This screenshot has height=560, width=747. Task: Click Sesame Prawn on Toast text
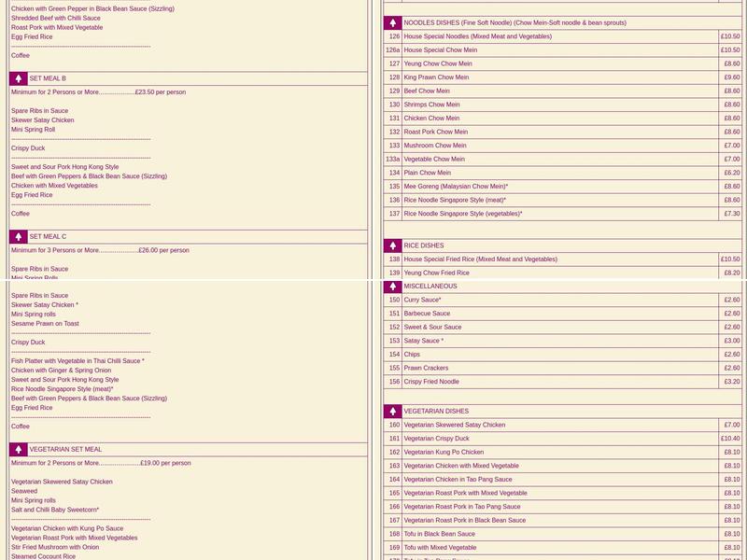click(45, 324)
